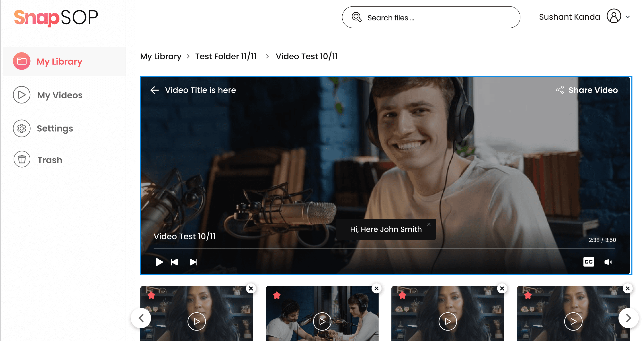Open Settings from the sidebar

pos(54,128)
